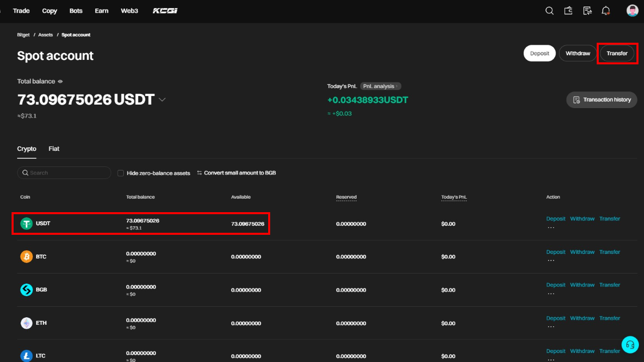Image resolution: width=644 pixels, height=362 pixels.
Task: Click the white Deposit button
Action: (540, 53)
